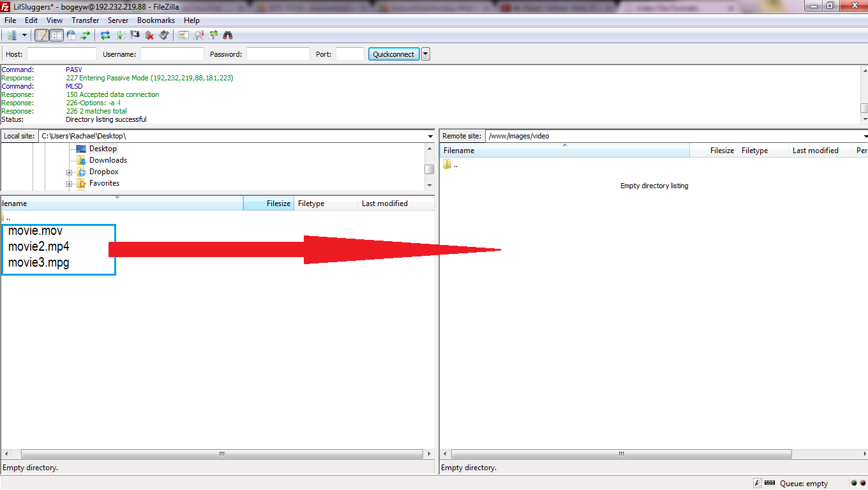Click the FileZilla logo in title bar
Image resolution: width=868 pixels, height=490 pixels.
click(6, 6)
